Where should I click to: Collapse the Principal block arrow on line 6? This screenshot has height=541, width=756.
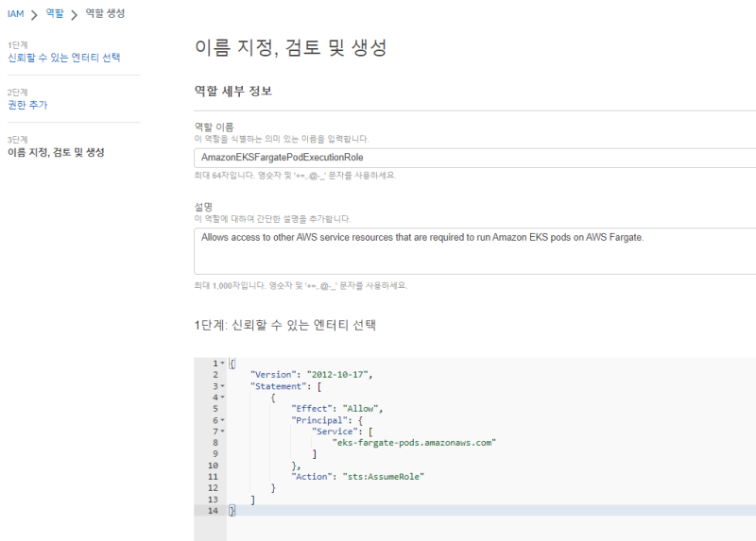pos(222,420)
